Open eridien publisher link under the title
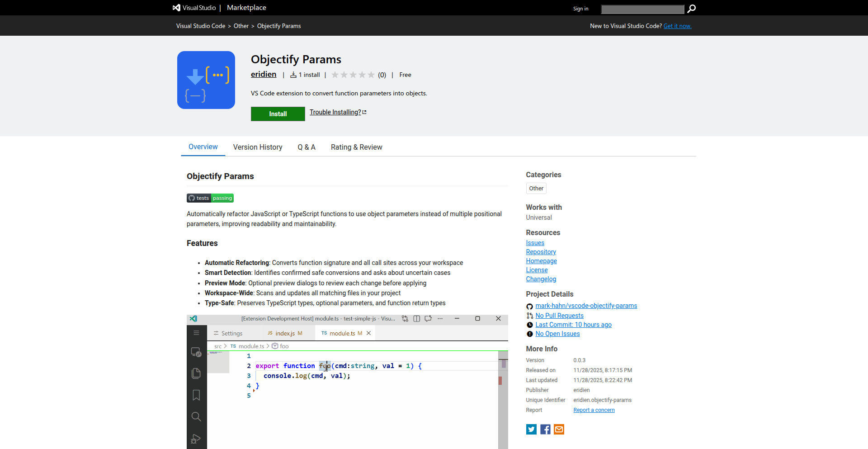This screenshot has height=449, width=868. click(x=264, y=74)
